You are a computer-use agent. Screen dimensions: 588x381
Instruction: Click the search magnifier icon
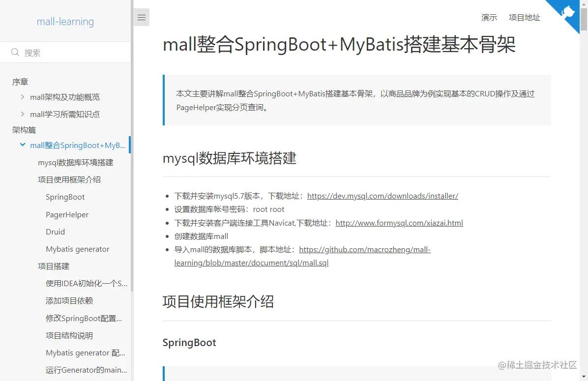point(15,52)
